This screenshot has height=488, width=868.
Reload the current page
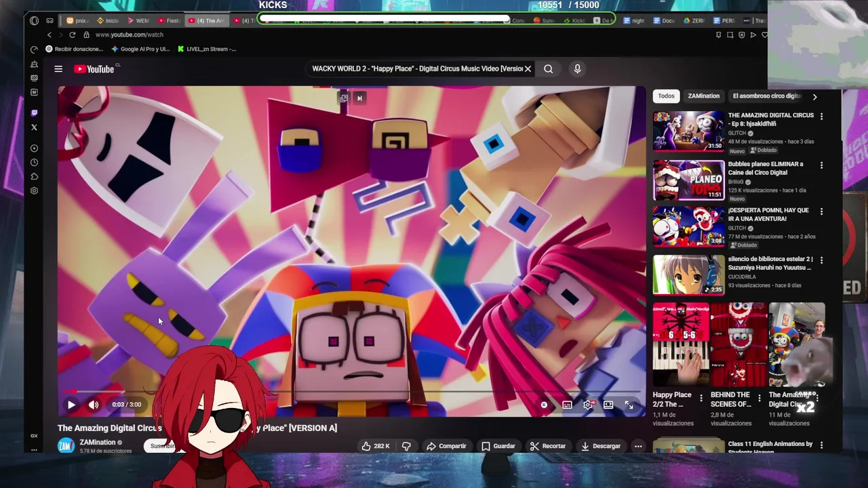coord(72,35)
